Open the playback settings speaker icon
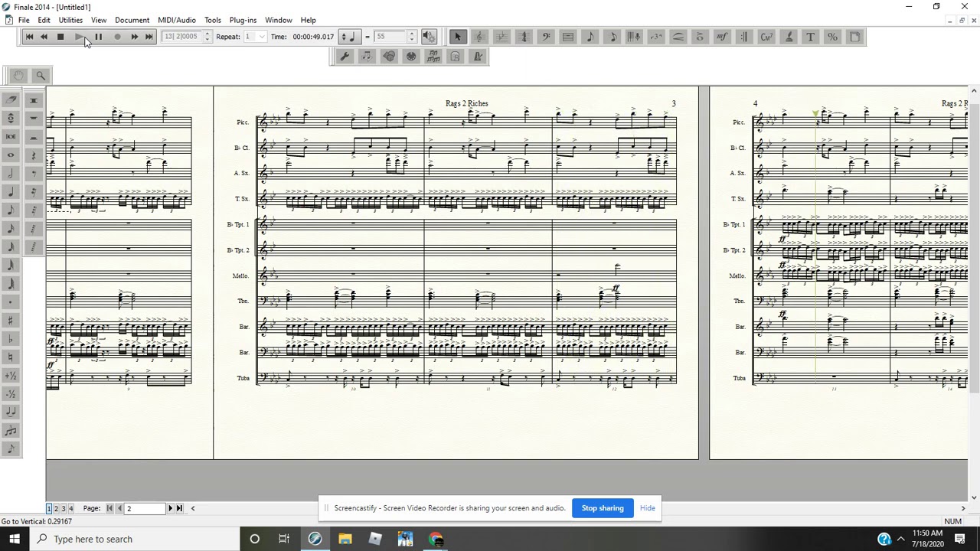Image resolution: width=980 pixels, height=551 pixels. [429, 37]
